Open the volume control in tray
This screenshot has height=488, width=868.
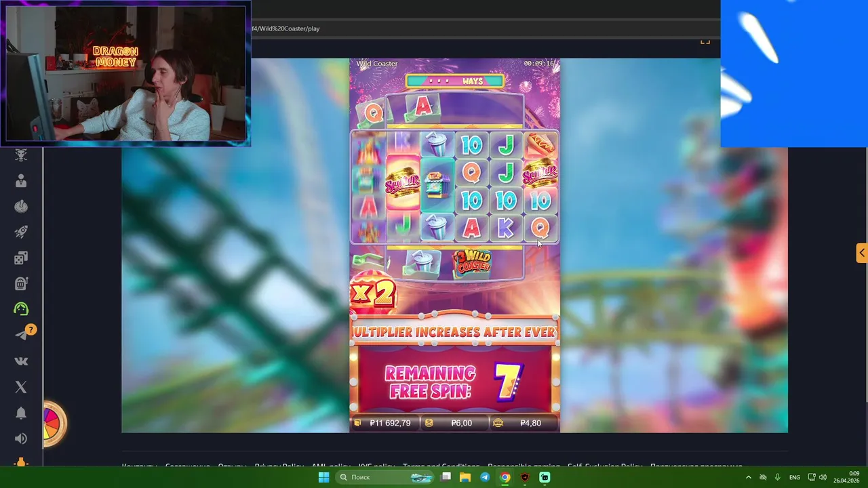(823, 477)
